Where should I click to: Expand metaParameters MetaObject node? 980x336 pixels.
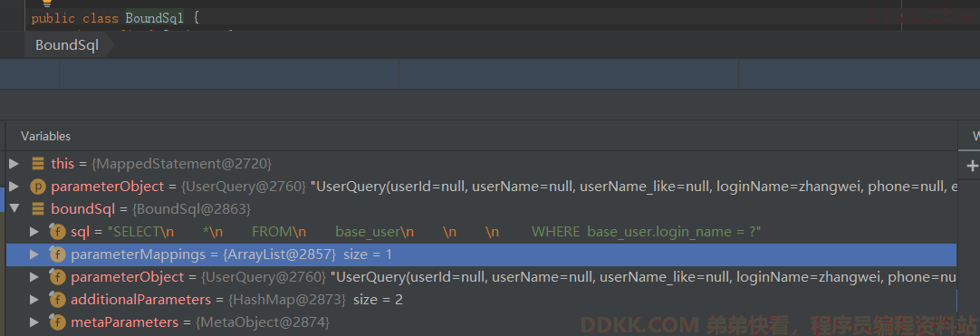click(x=34, y=322)
